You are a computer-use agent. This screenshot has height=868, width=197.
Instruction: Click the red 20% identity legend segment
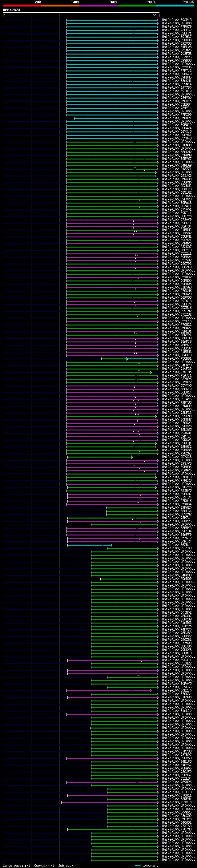[x=22, y=6]
